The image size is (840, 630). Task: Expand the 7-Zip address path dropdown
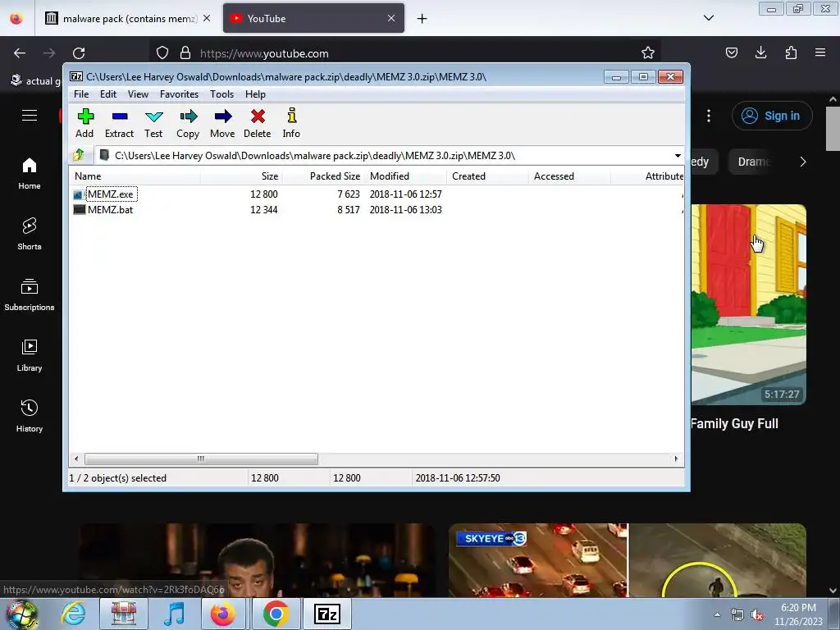click(678, 156)
